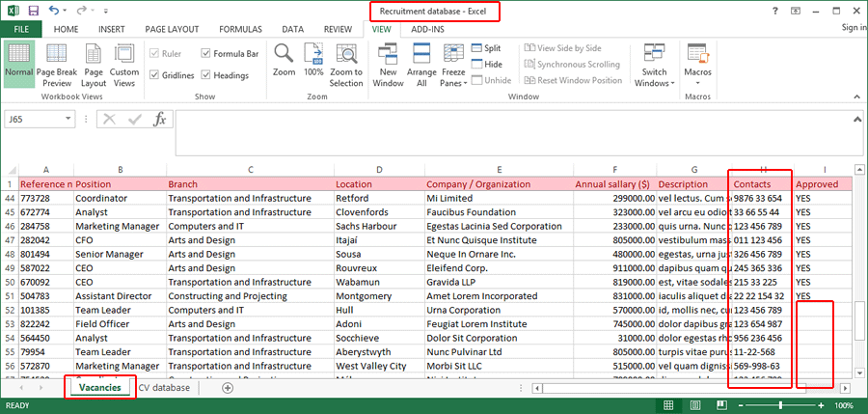The height and width of the screenshot is (414, 868).
Task: Click Zoom to Selection
Action: point(346,63)
